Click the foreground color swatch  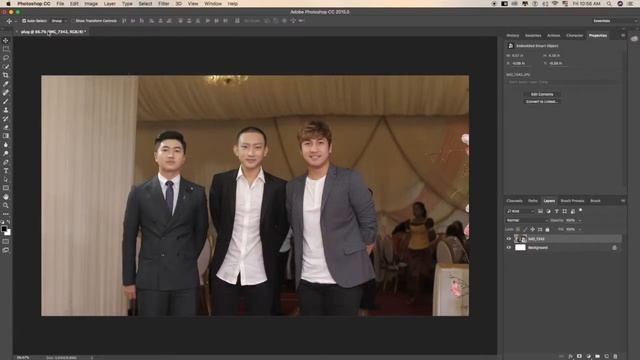4,229
